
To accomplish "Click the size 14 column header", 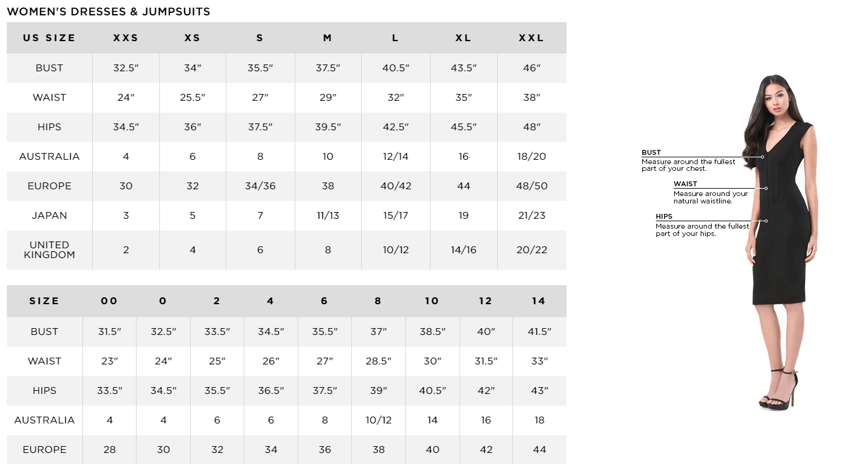I will 539,301.
